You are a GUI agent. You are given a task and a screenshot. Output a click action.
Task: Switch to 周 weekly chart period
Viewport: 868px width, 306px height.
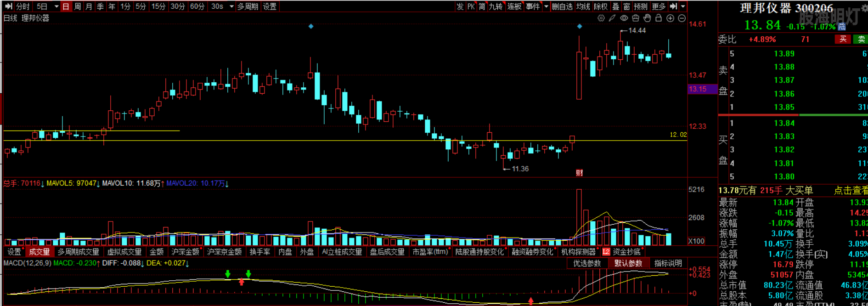click(x=78, y=6)
